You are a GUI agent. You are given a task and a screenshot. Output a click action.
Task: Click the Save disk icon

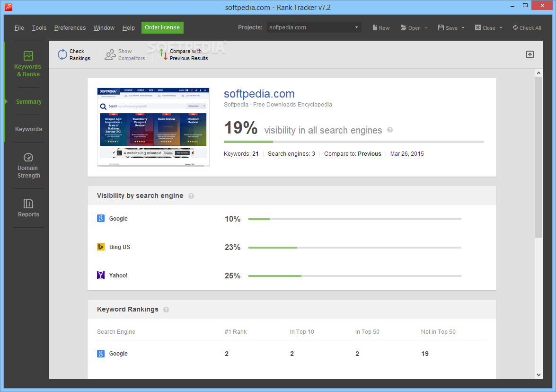click(441, 27)
